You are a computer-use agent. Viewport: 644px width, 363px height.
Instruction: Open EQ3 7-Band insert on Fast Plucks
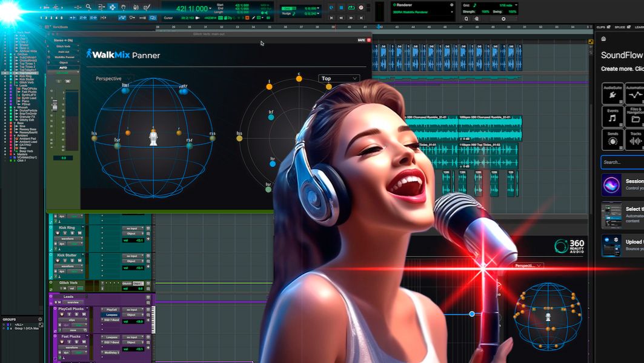[x=111, y=342]
